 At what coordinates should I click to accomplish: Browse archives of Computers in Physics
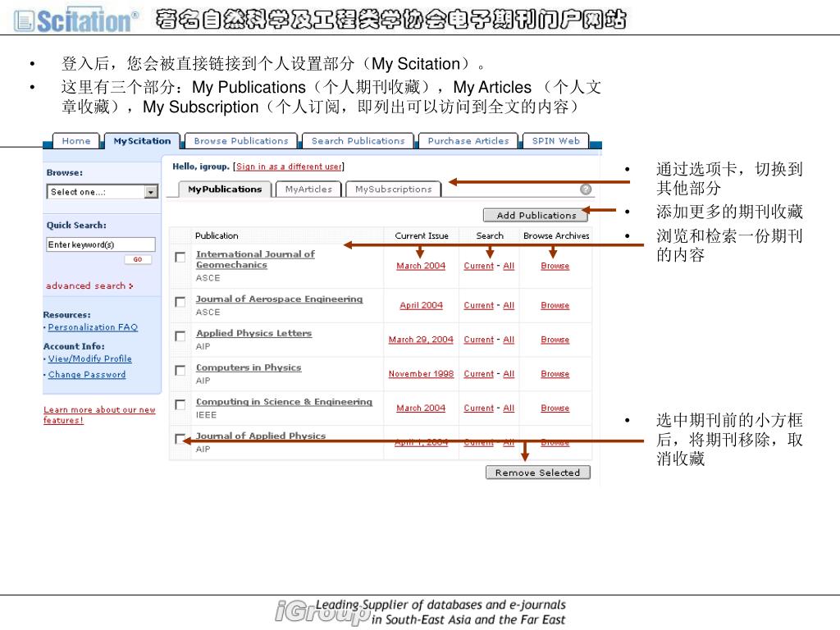tap(555, 374)
